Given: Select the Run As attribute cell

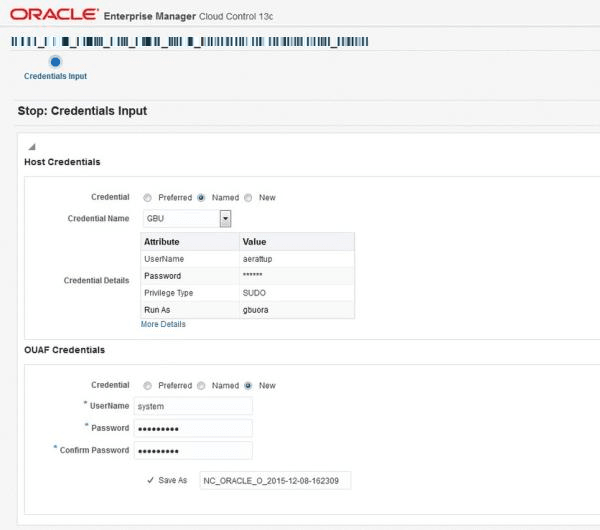Looking at the screenshot, I should (190, 310).
